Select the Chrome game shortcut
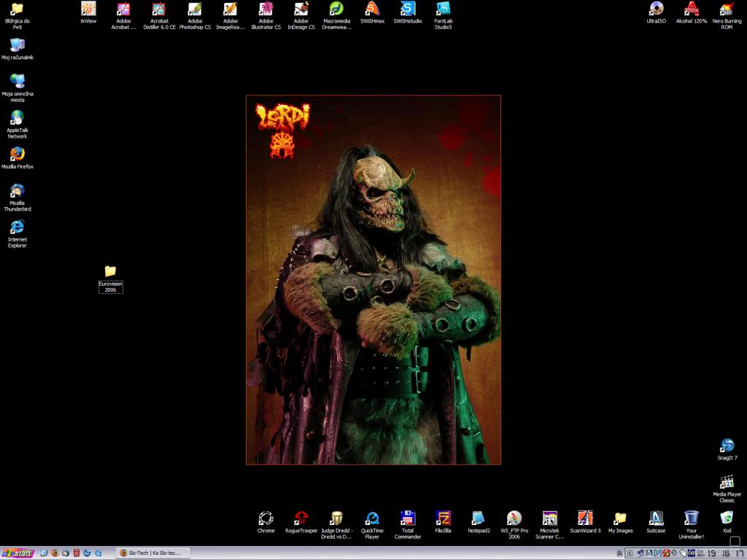Viewport: 747px width, 560px height. point(266,522)
